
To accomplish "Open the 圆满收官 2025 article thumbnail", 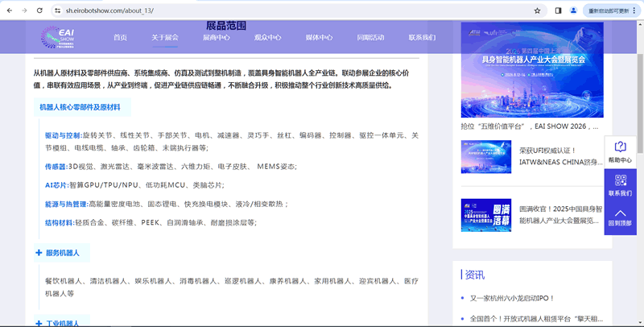I will pos(485,214).
